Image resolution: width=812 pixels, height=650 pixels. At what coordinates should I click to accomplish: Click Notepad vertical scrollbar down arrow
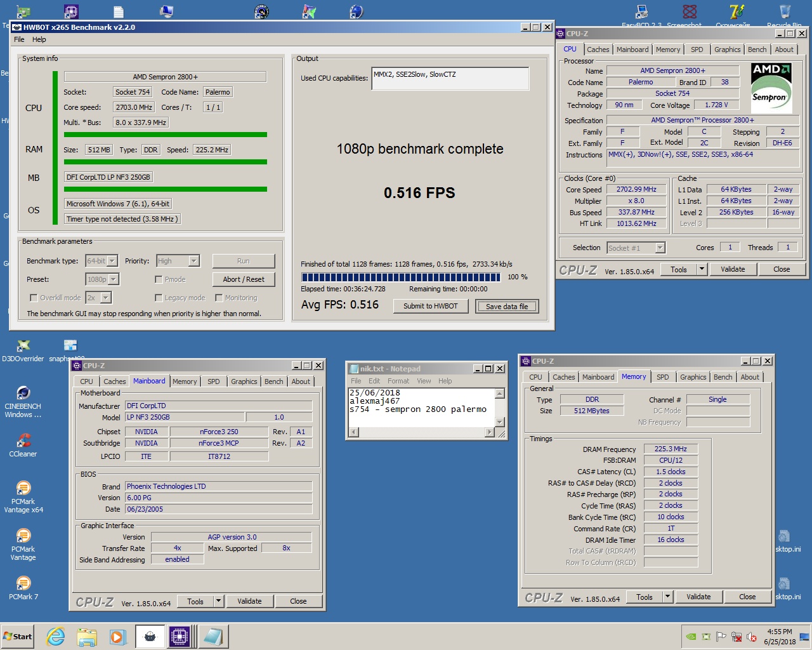click(500, 422)
